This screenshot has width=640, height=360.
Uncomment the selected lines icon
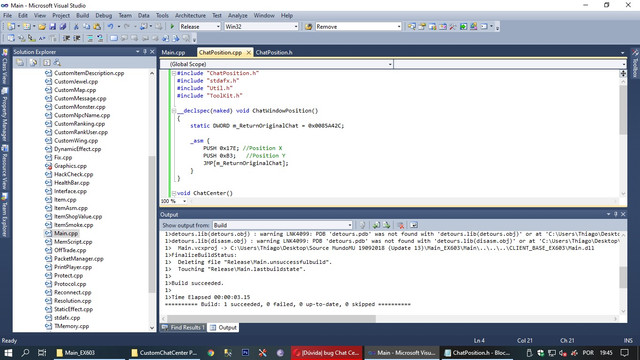(x=100, y=38)
